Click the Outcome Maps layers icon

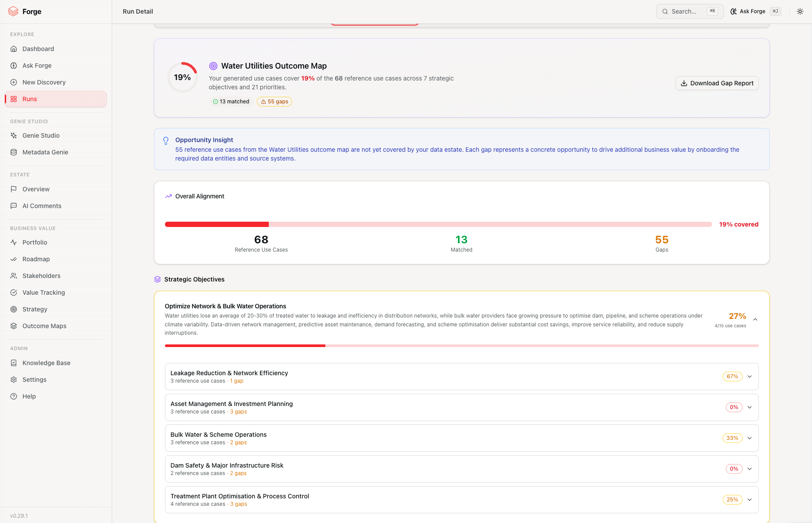coord(14,326)
